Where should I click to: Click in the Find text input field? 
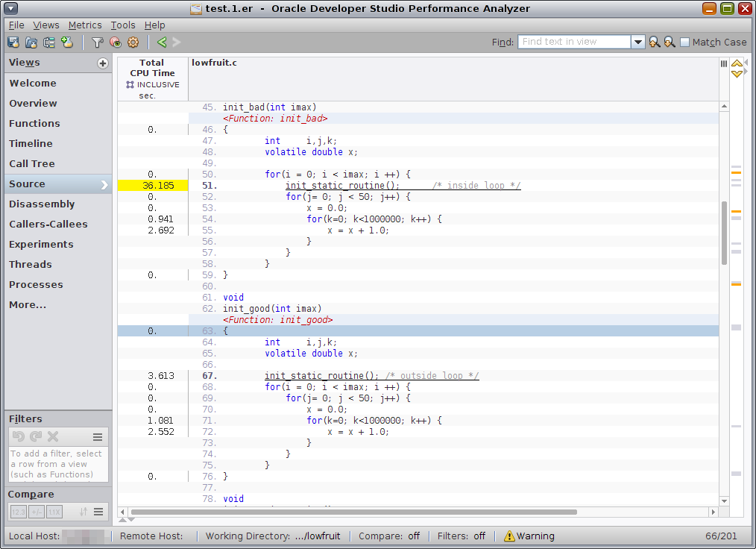[x=574, y=43]
